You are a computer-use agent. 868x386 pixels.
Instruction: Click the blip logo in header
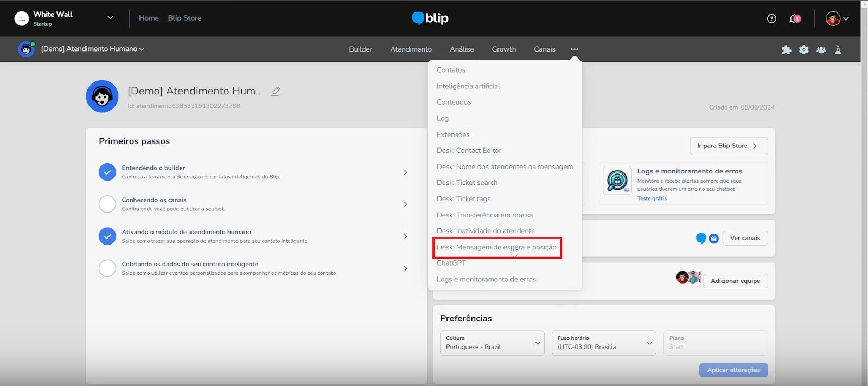(430, 18)
